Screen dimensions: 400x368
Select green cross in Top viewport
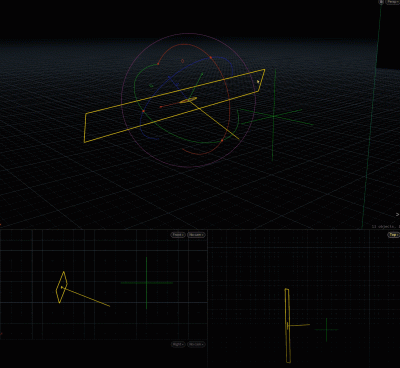click(326, 330)
